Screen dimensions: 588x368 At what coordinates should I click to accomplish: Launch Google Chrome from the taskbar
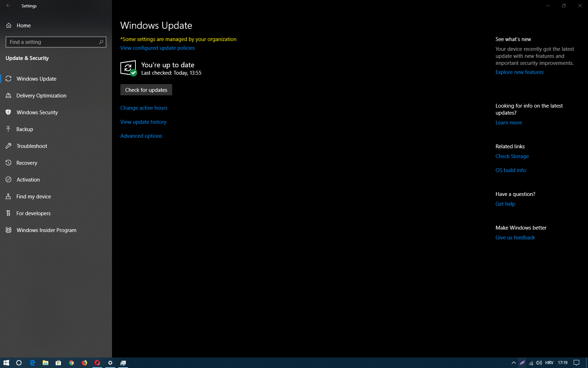click(71, 363)
